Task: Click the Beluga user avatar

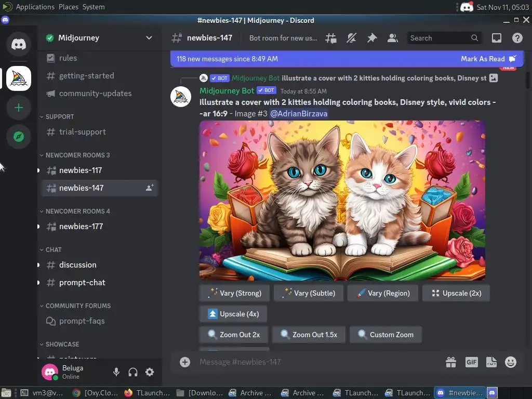Action: [50, 372]
